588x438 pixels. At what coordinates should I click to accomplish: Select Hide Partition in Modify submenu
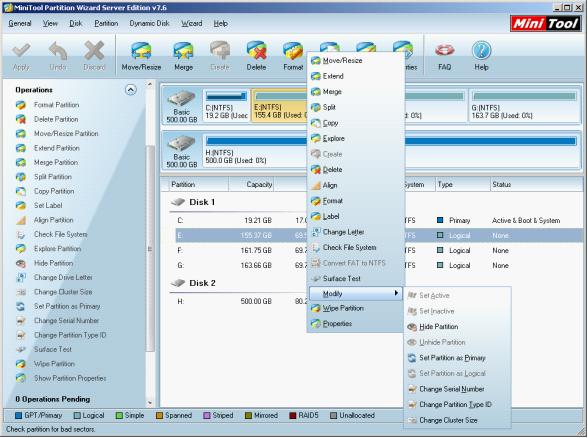tap(438, 327)
